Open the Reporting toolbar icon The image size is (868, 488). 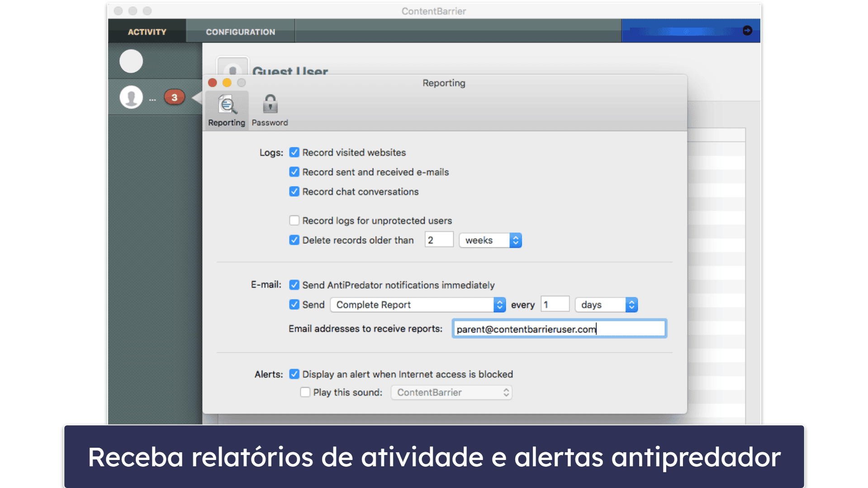pos(227,110)
